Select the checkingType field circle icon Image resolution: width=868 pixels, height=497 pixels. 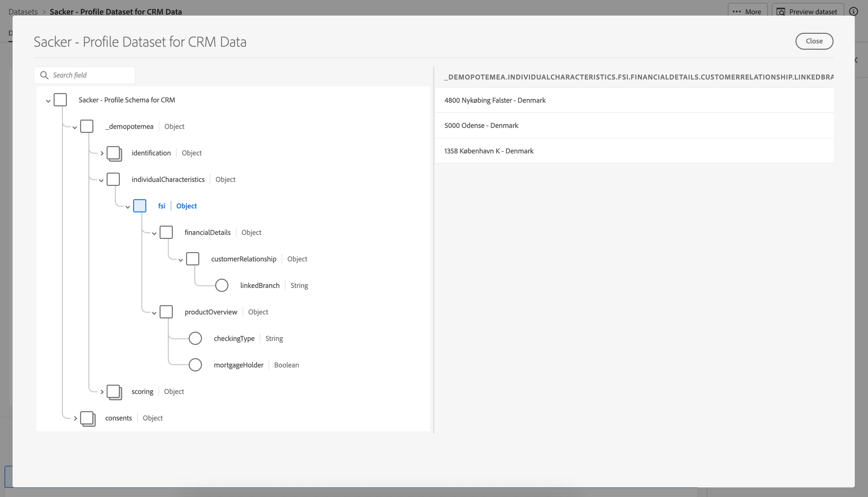point(195,338)
